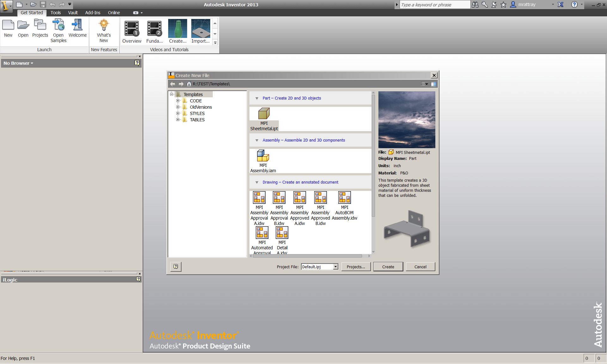Viewport: 607px width, 364px height.
Task: Collapse the Assembly section header
Action: pos(257,140)
